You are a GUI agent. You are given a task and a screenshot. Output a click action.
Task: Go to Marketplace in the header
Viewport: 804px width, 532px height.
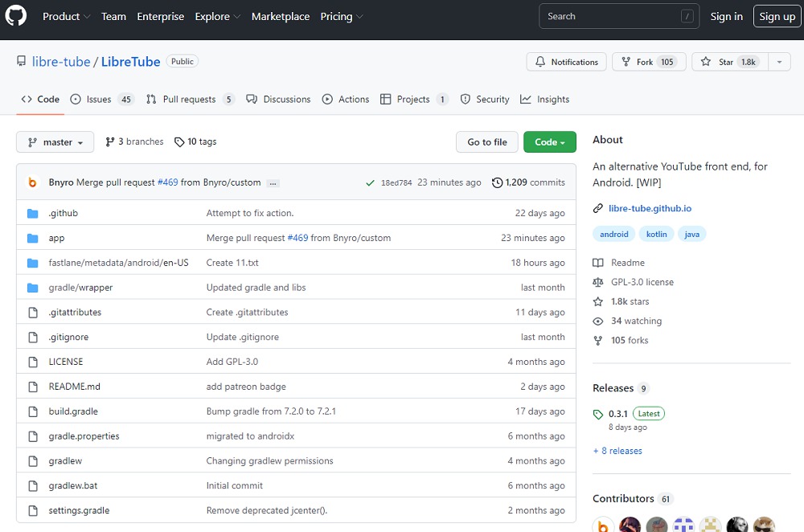click(281, 16)
